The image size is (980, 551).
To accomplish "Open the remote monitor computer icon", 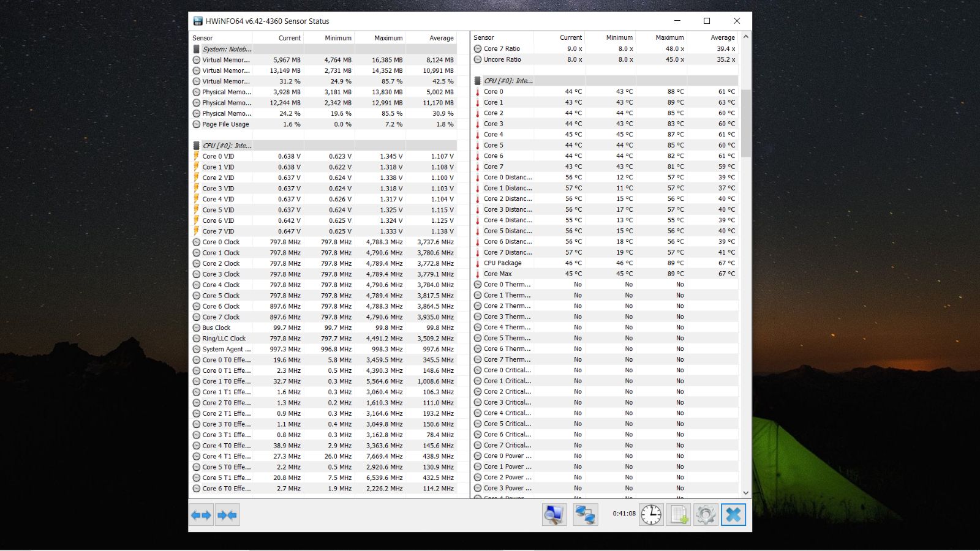I will (554, 515).
